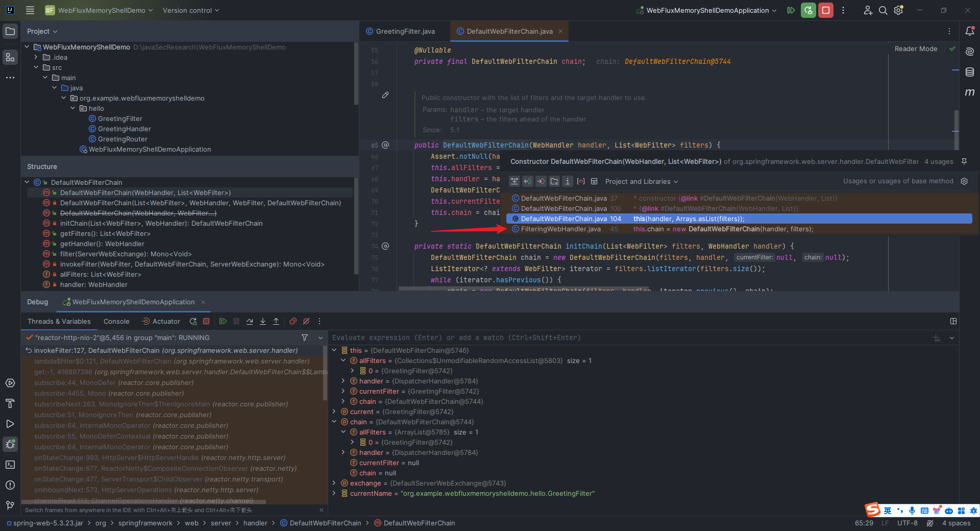The width and height of the screenshot is (980, 531).
Task: Stop the debug session in debug toolbar
Action: pyautogui.click(x=206, y=321)
